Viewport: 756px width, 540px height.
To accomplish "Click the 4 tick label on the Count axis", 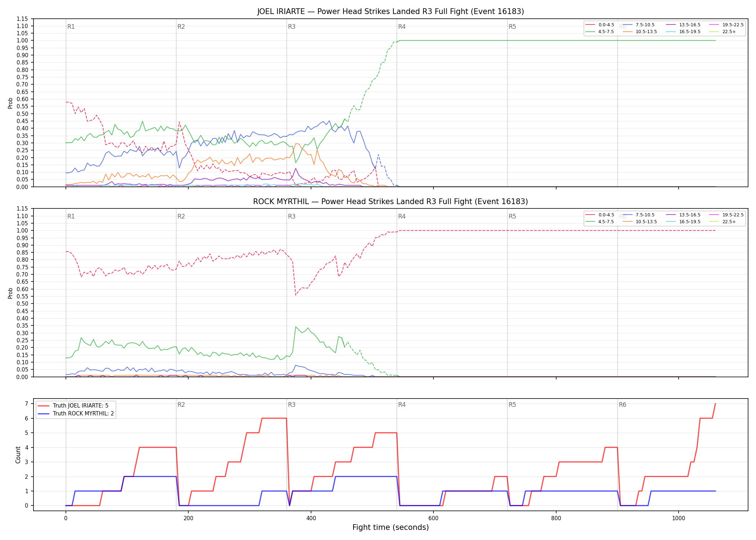I will pos(26,447).
